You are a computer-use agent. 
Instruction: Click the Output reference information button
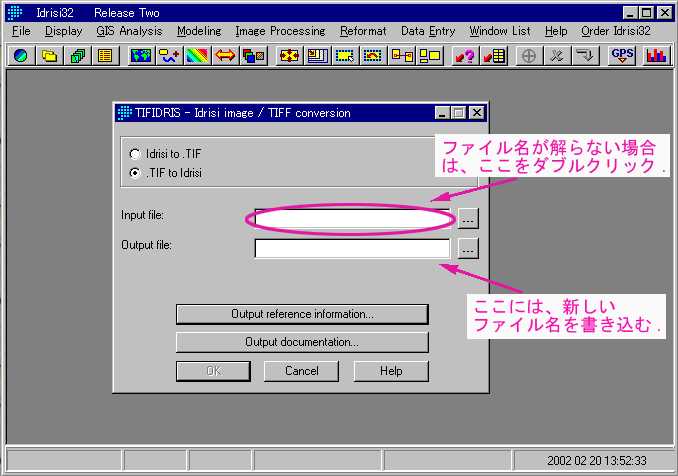coord(302,314)
